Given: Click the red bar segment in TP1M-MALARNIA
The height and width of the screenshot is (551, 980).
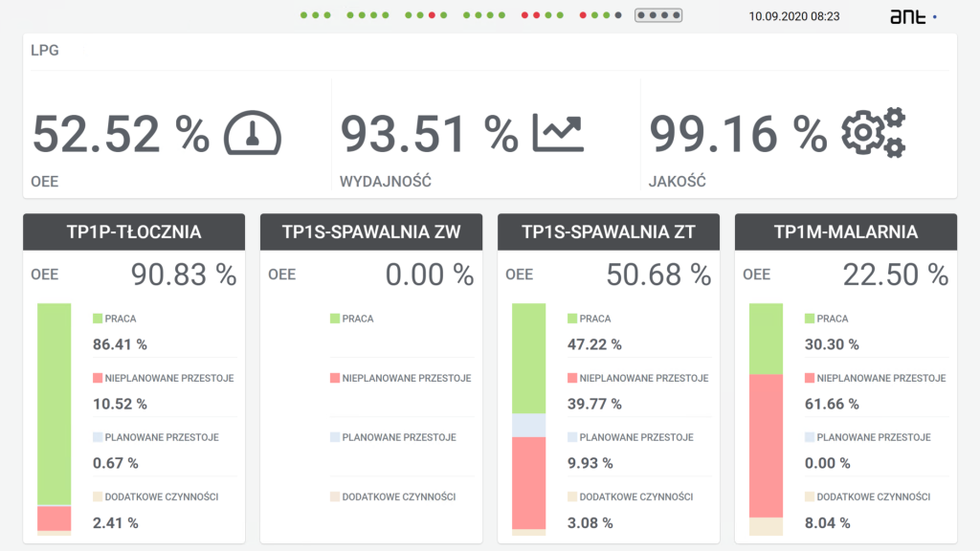Looking at the screenshot, I should [x=767, y=446].
